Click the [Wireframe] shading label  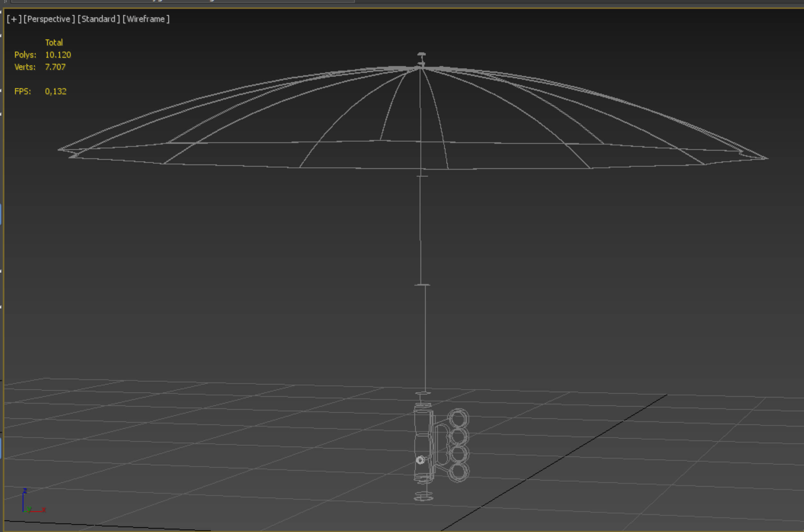tap(146, 19)
